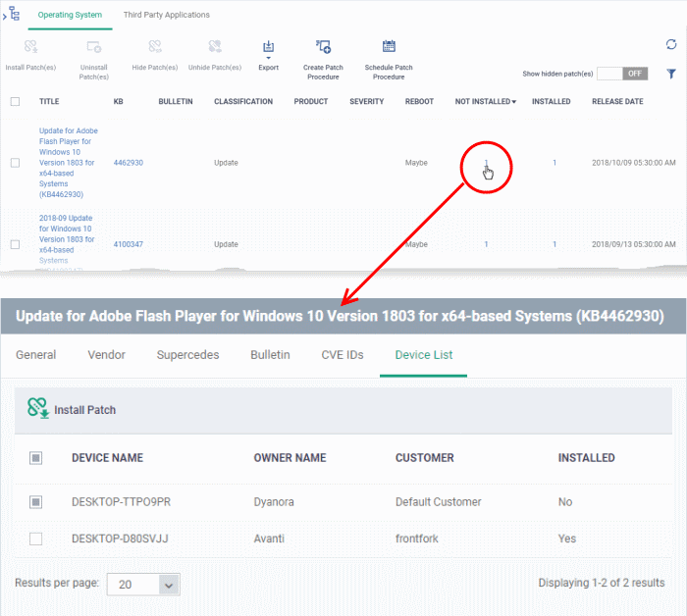Open the CVE IDs tab
The height and width of the screenshot is (616, 687).
click(x=343, y=355)
